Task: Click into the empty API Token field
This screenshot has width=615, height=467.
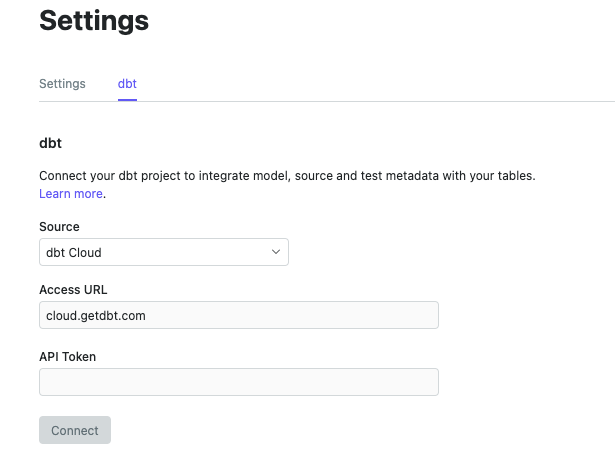Action: [x=238, y=382]
